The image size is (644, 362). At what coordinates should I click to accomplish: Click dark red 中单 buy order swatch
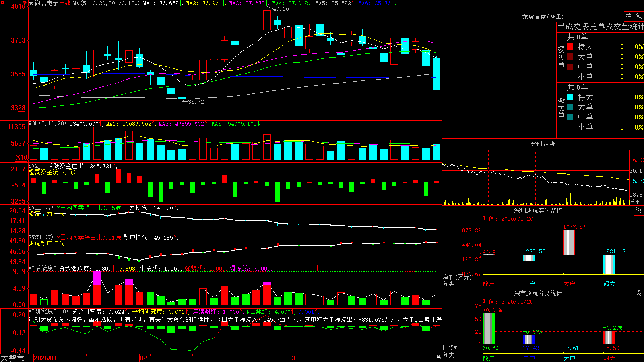[570, 67]
